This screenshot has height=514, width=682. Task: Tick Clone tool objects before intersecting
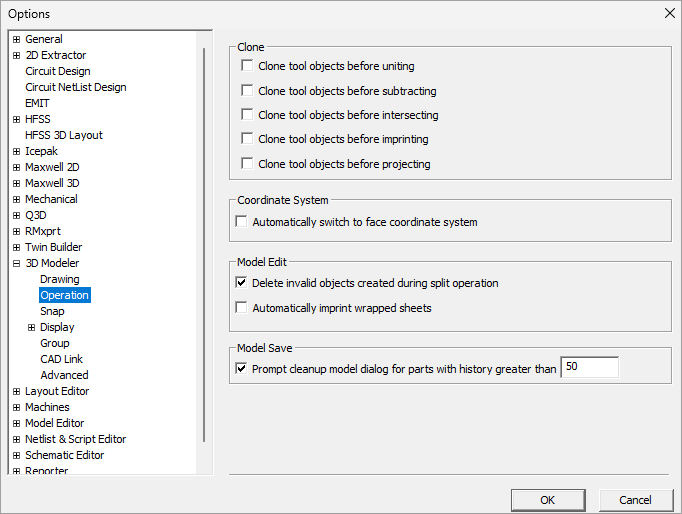247,114
